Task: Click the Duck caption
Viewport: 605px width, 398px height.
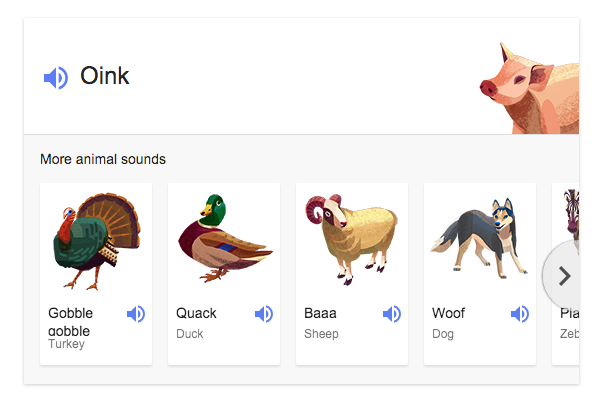Action: tap(189, 334)
